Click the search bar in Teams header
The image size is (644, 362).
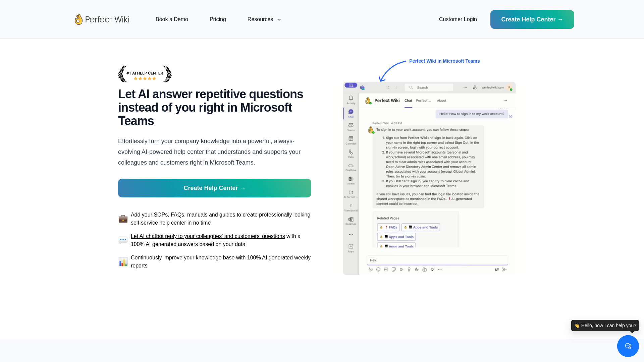(x=433, y=87)
